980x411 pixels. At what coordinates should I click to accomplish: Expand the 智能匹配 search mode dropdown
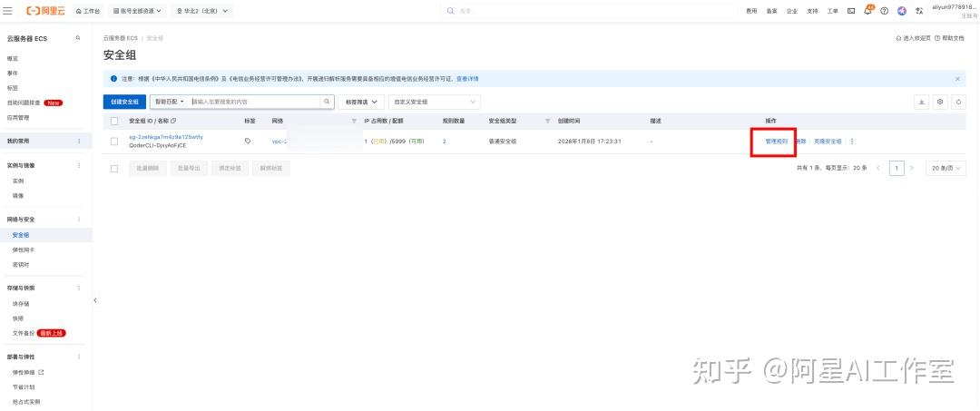(x=170, y=102)
